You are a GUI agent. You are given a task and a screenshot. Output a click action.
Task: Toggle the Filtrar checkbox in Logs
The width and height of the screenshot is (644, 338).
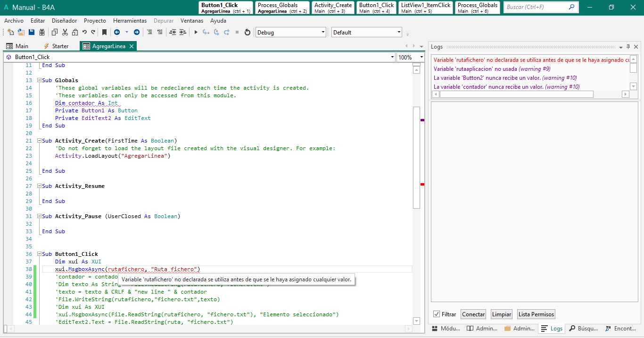tap(437, 314)
